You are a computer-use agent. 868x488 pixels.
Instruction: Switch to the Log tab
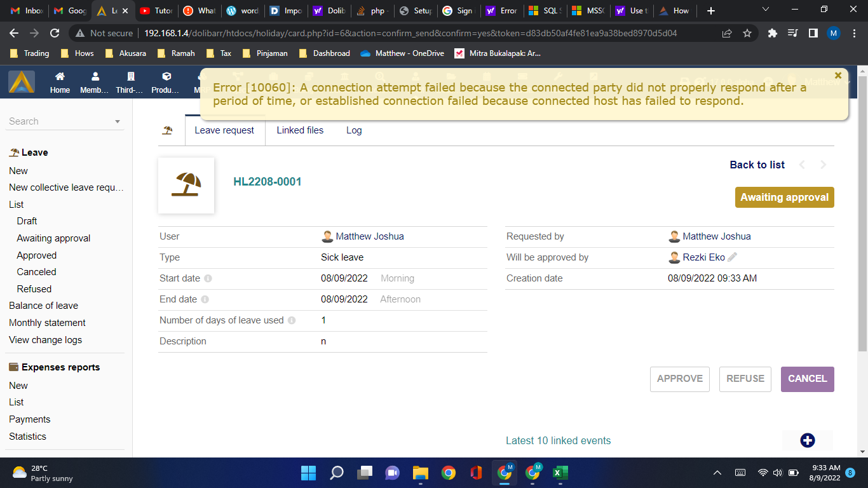354,130
